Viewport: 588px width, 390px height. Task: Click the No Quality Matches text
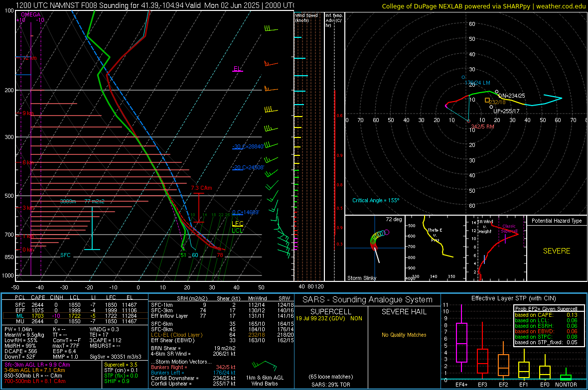pyautogui.click(x=404, y=335)
